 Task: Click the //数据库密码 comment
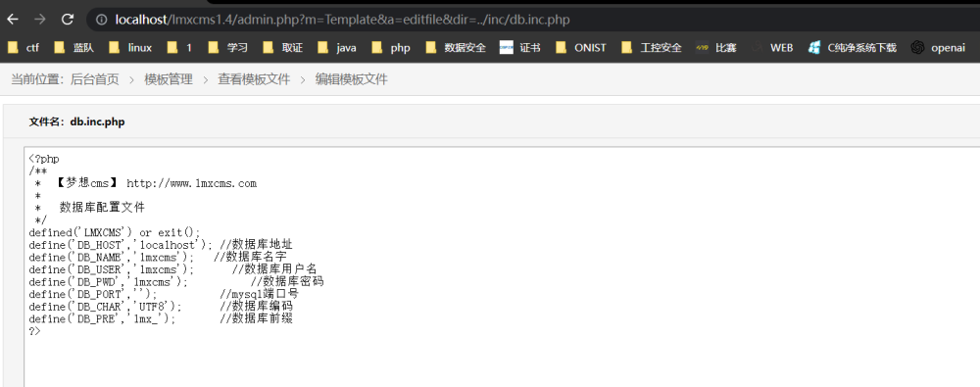287,282
